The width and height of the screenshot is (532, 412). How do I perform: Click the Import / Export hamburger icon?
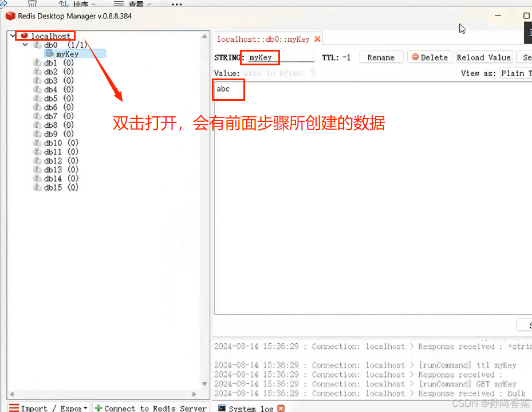(x=14, y=408)
